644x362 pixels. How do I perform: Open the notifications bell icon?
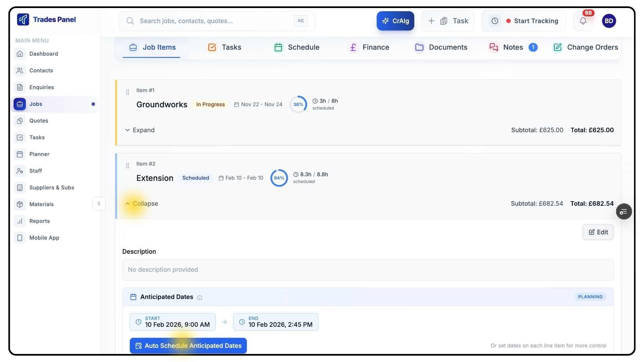pos(583,21)
